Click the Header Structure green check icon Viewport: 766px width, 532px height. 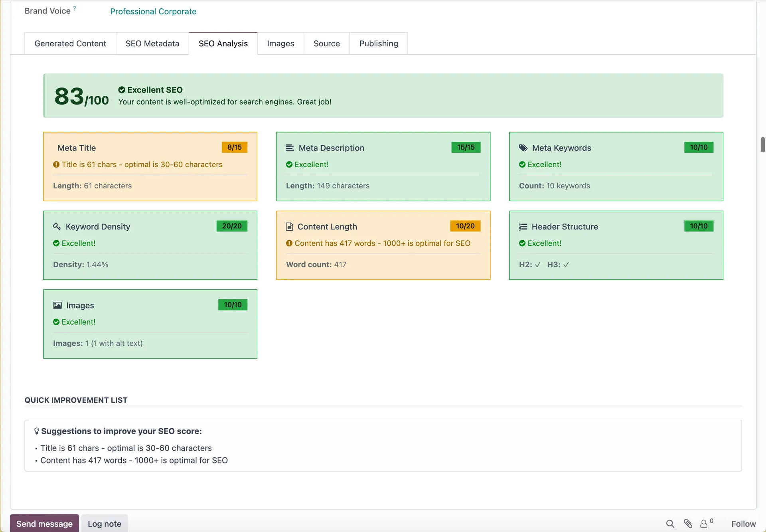[522, 243]
